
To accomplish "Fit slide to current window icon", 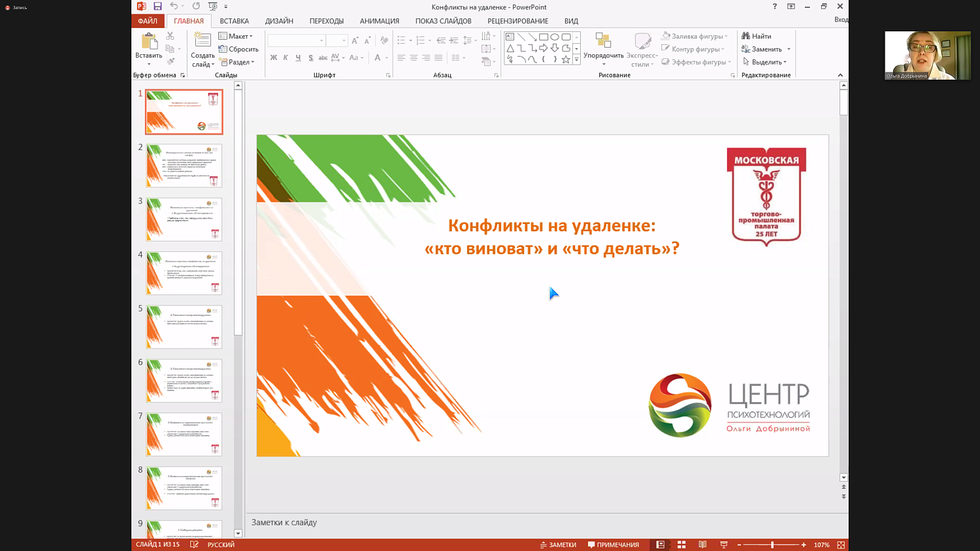I will tap(841, 544).
